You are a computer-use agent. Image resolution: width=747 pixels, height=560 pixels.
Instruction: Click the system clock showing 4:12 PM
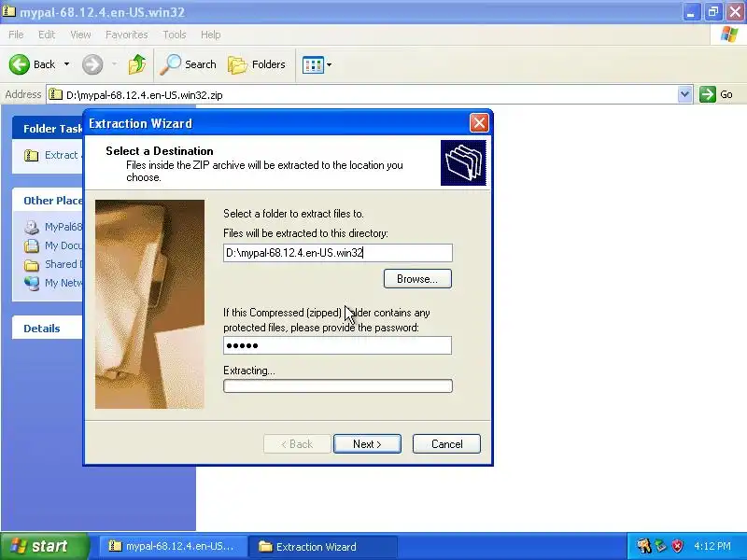[712, 546]
